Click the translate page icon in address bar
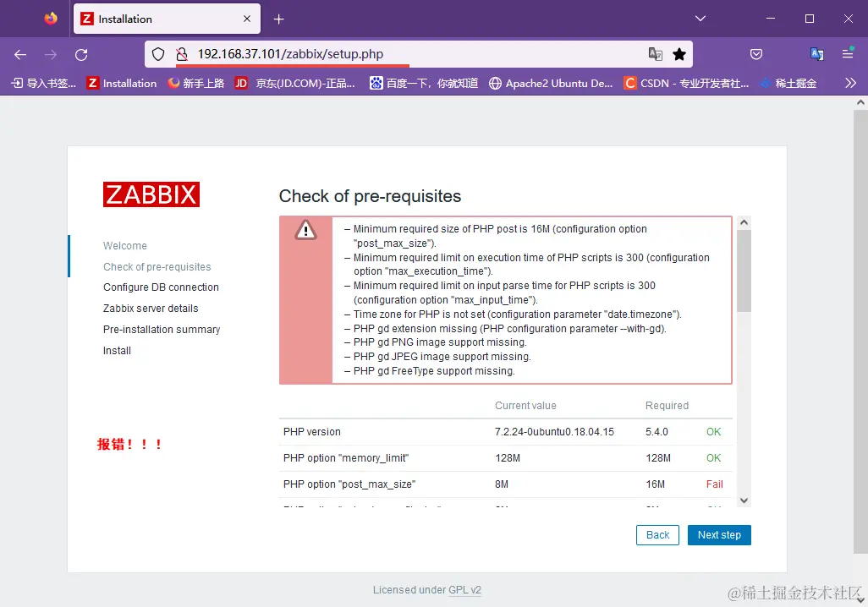This screenshot has height=607, width=868. point(656,54)
